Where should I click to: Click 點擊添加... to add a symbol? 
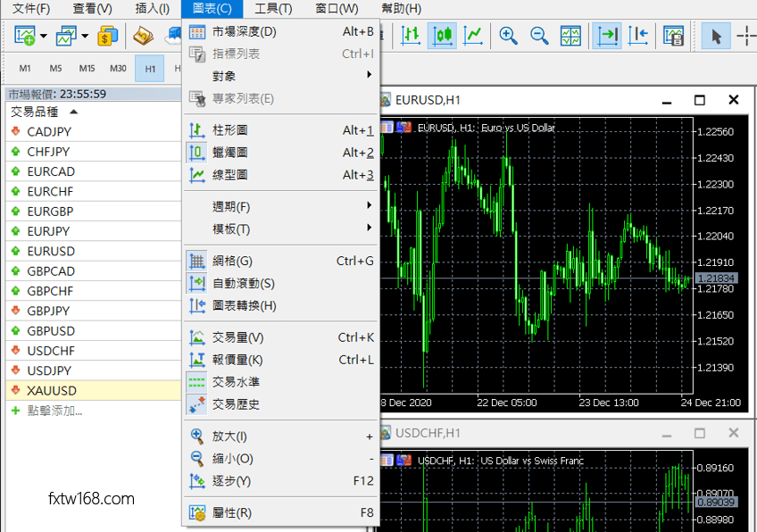click(54, 411)
